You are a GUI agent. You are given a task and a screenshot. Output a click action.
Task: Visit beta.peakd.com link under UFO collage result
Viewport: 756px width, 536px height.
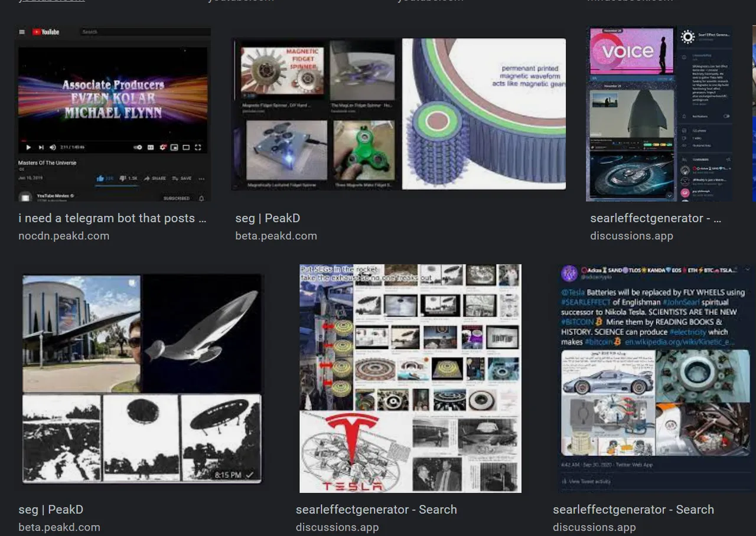59,527
